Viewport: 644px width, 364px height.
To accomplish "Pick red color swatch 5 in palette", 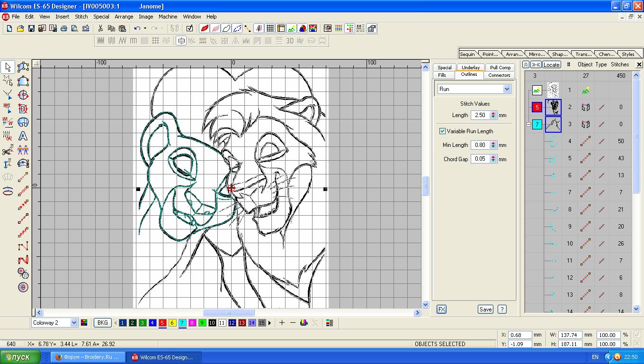I will tap(162, 323).
